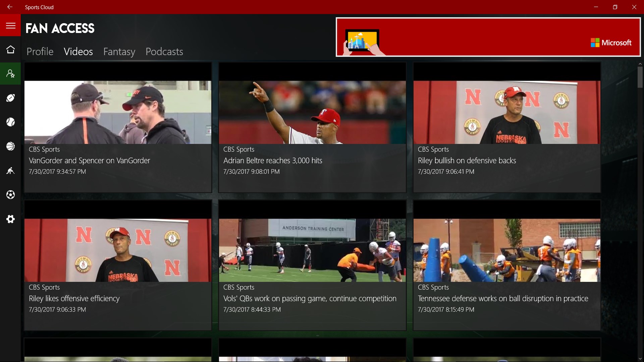Switch to the Videos tab
The height and width of the screenshot is (362, 644).
coord(78,52)
